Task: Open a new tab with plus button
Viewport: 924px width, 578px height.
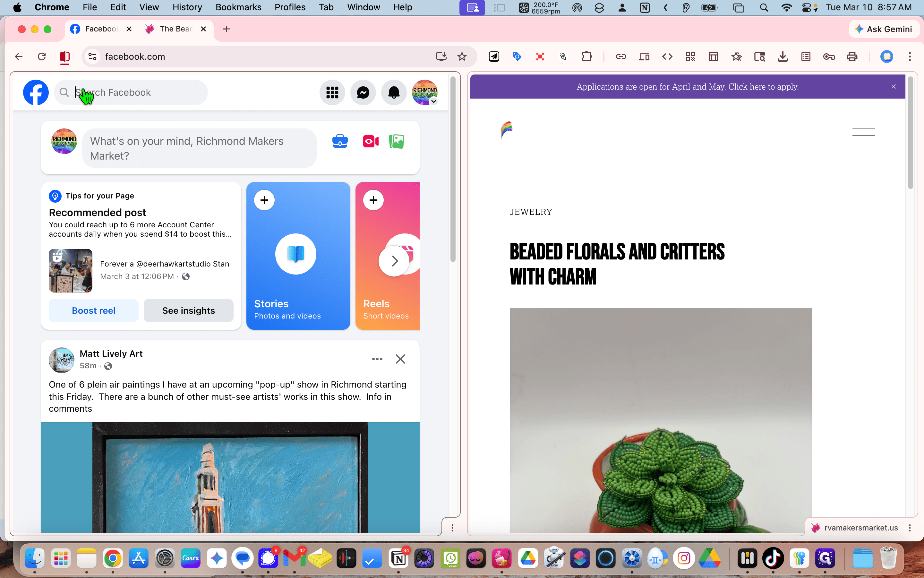Action: click(x=227, y=29)
